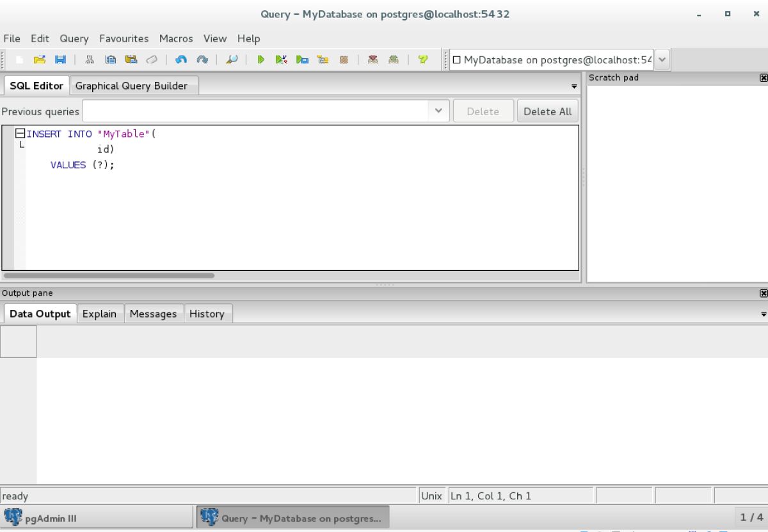The image size is (768, 532).
Task: Create a new query file
Action: 20,60
